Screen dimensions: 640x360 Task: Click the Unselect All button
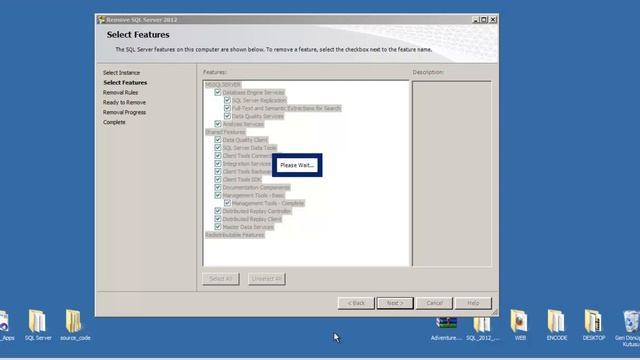coord(267,279)
